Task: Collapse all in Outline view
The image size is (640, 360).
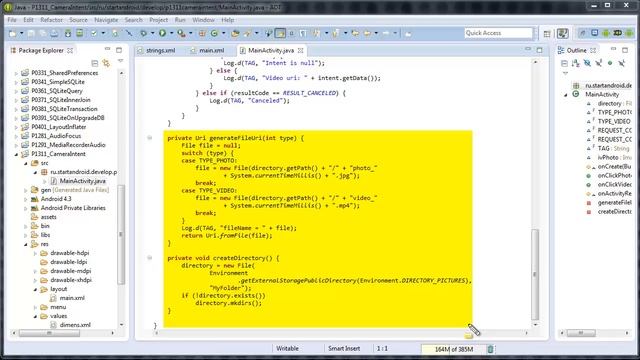Action: (x=564, y=63)
